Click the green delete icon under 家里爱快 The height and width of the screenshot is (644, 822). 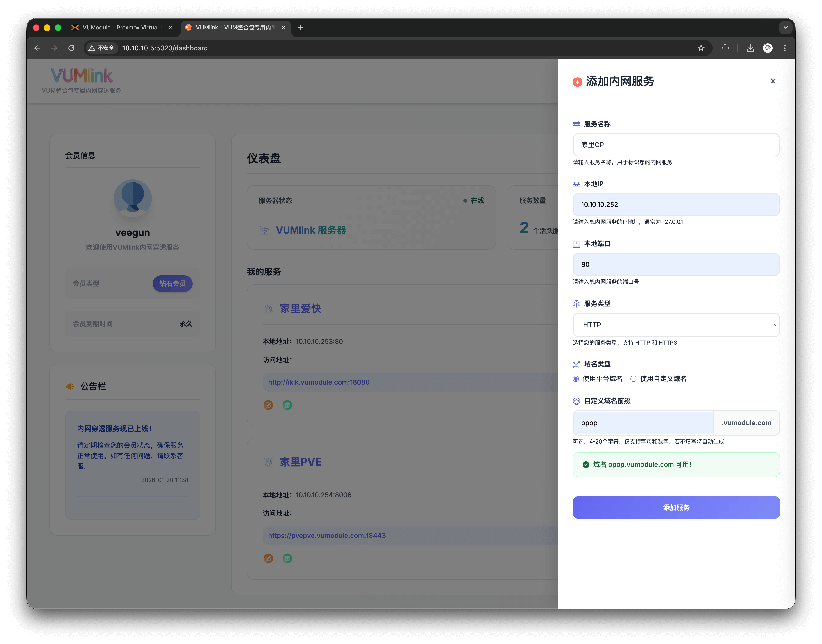287,405
